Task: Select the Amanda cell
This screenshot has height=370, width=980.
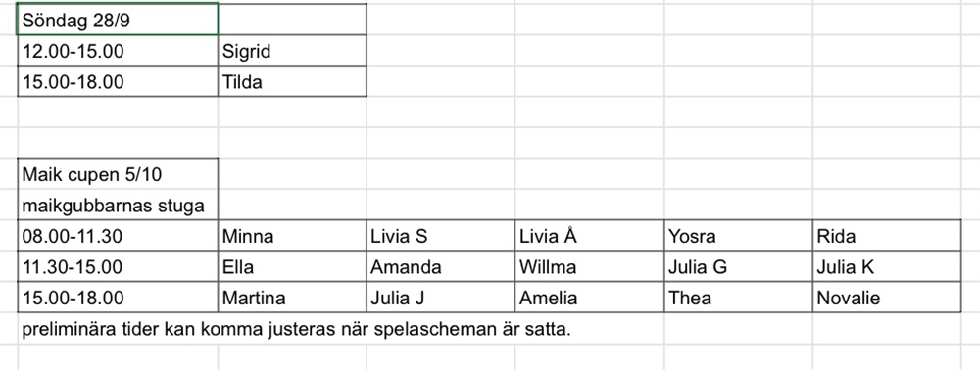Action: click(x=440, y=266)
